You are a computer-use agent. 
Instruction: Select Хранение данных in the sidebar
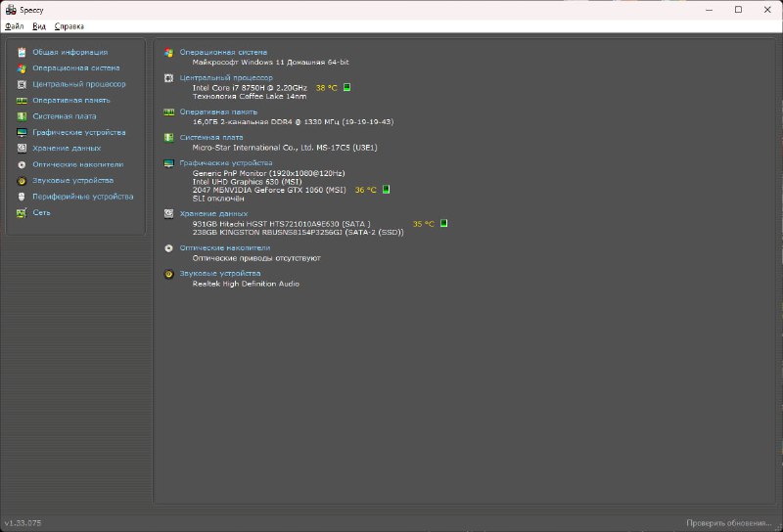[67, 149]
